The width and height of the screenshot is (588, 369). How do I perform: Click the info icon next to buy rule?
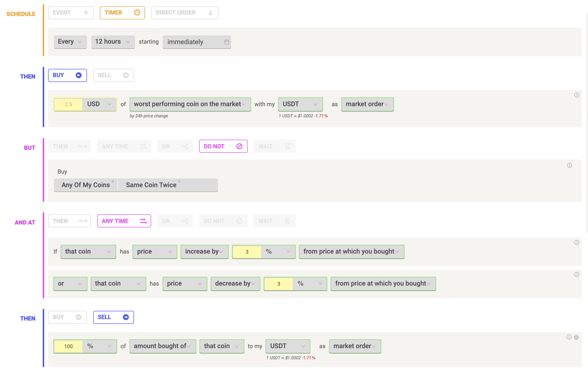click(577, 95)
